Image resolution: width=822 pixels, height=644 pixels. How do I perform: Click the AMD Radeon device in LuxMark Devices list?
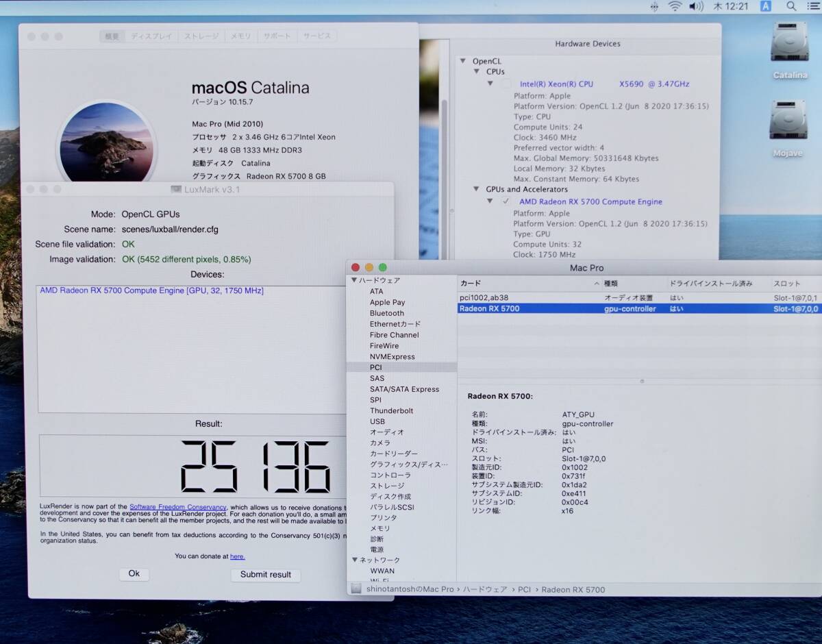click(152, 290)
